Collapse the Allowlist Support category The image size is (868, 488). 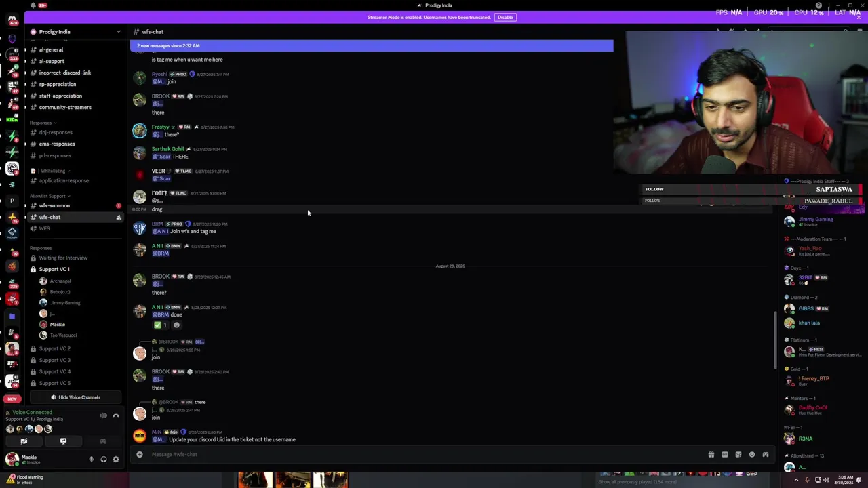(x=50, y=196)
